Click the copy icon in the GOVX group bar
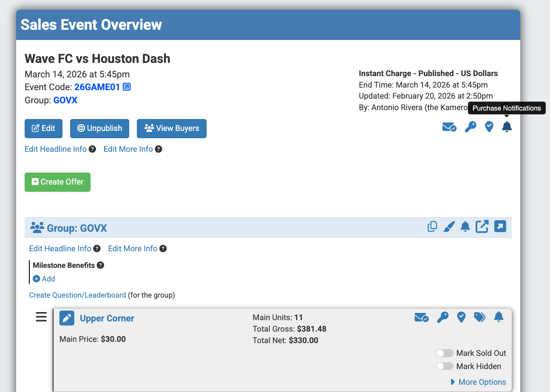Viewport: 550px width, 392px height. [432, 227]
